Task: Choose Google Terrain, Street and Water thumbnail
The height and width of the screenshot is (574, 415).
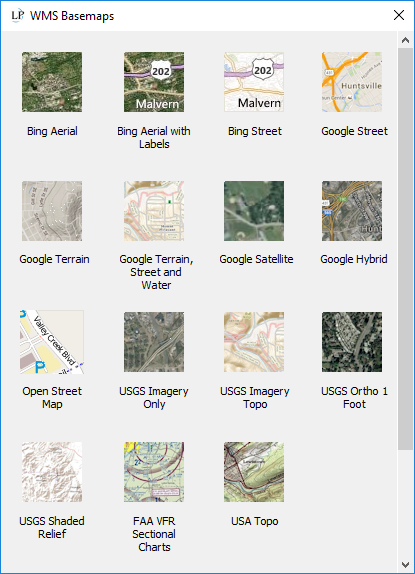Action: click(x=154, y=211)
